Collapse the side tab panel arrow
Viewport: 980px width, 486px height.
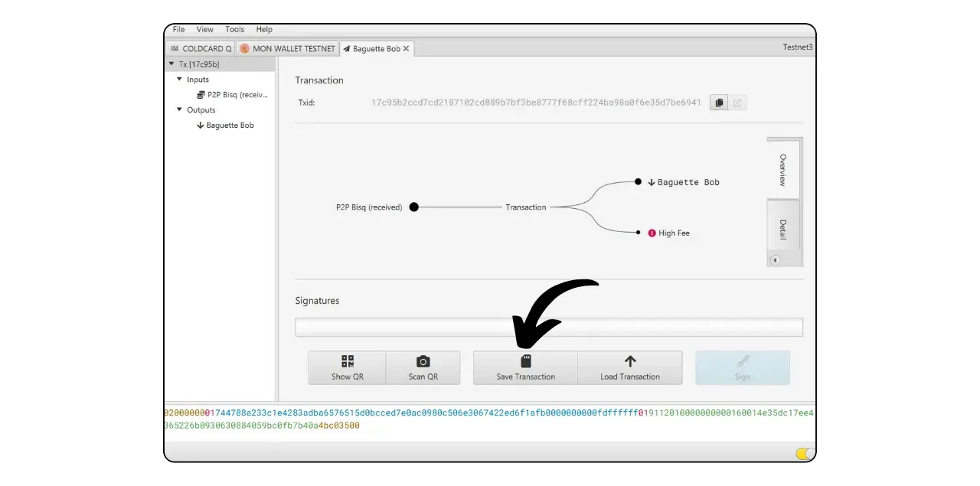(775, 260)
